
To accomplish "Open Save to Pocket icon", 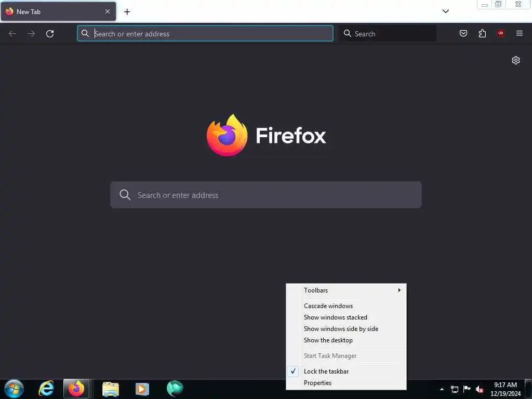I will (463, 33).
